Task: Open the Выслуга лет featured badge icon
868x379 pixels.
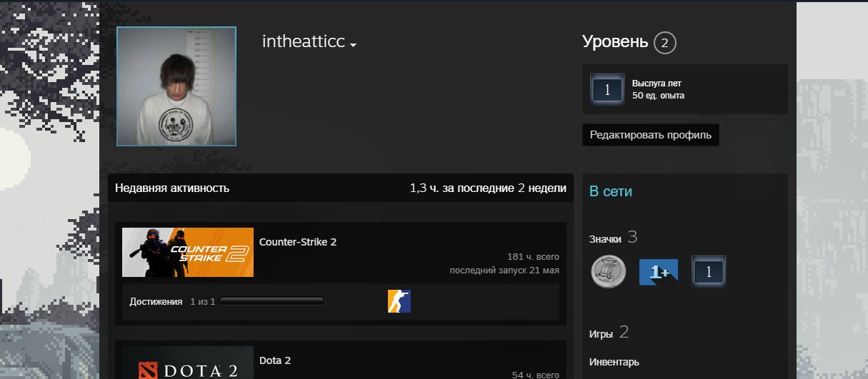Action: coord(607,89)
